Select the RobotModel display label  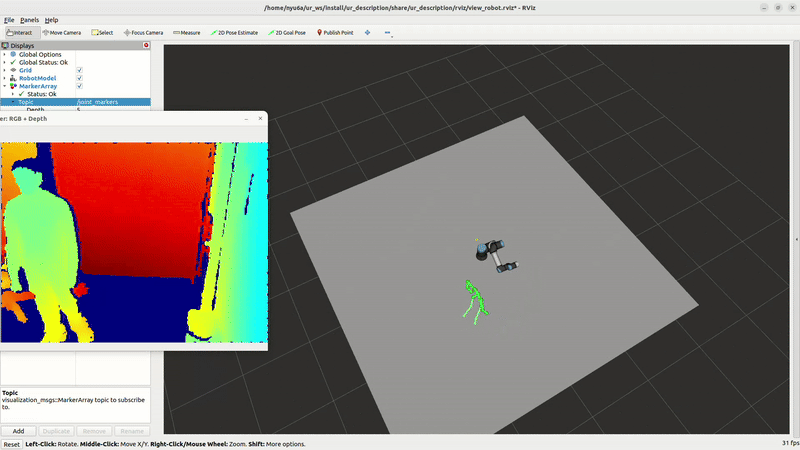[38, 78]
